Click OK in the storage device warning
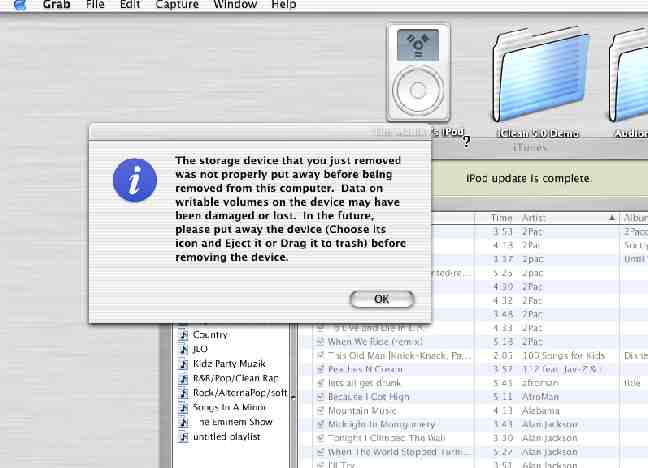648x468 pixels. [x=381, y=299]
